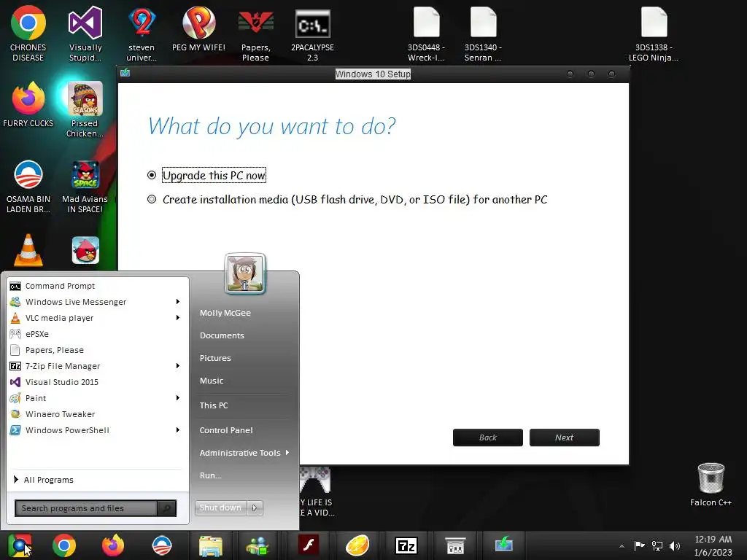Screen dimensions: 747x560
Task: Select Upgrade this PC now option
Action: (x=206, y=175)
